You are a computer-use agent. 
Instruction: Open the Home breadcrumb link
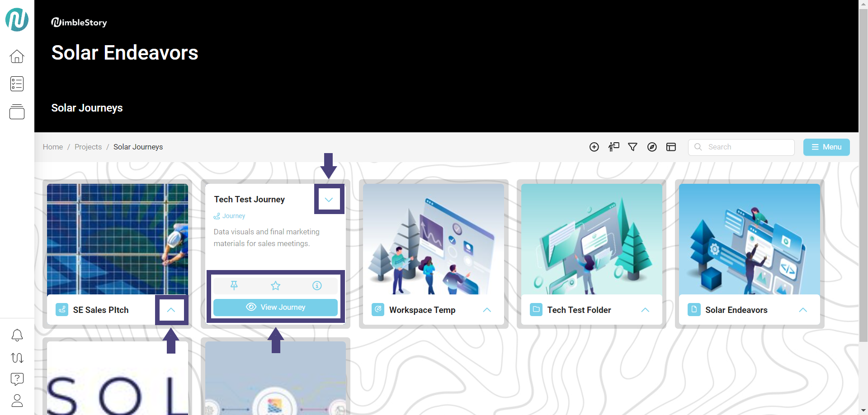point(52,147)
